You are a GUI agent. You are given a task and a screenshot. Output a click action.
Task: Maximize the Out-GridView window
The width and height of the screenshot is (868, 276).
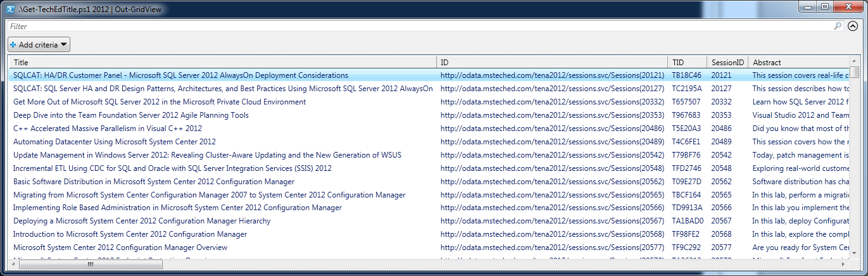coord(824,7)
